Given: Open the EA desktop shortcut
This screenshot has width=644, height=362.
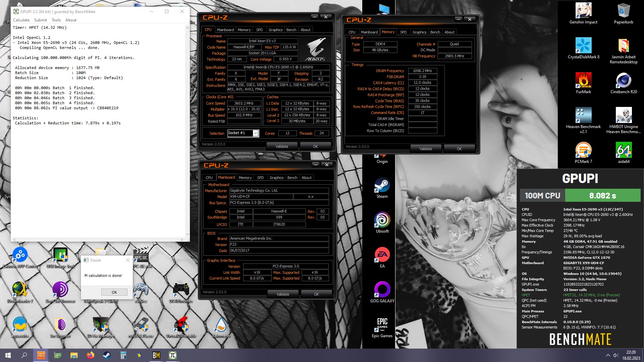Looking at the screenshot, I should tap(382, 257).
